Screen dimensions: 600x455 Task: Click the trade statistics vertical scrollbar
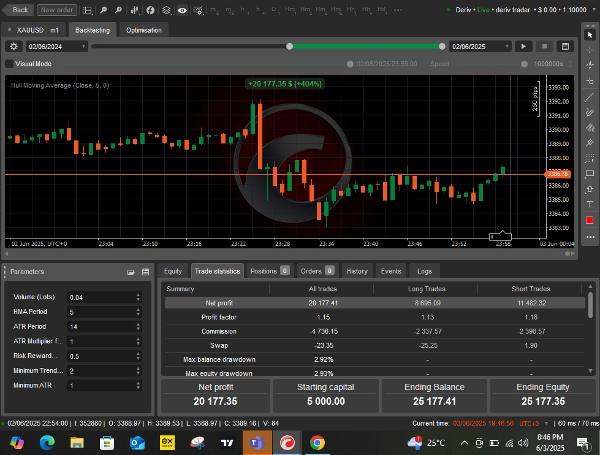point(590,305)
